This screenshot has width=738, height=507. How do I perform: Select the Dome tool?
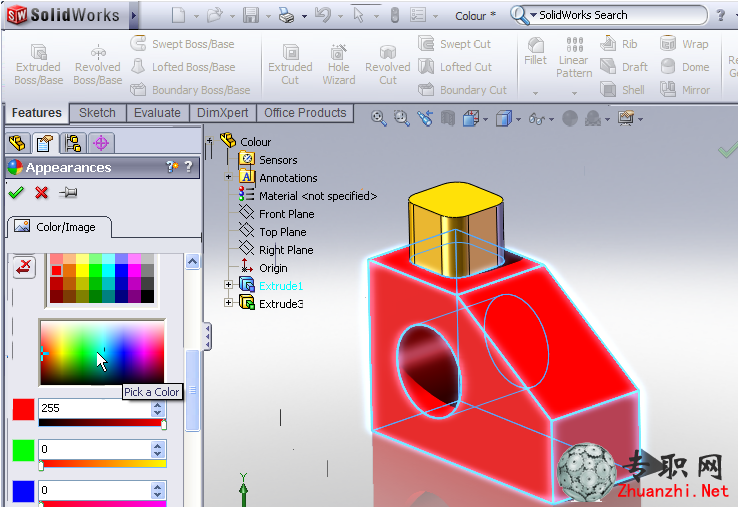point(684,67)
